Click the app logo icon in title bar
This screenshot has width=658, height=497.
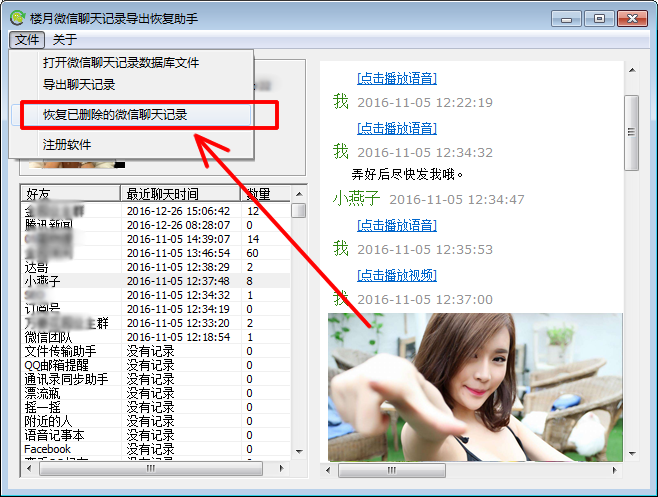coord(18,18)
